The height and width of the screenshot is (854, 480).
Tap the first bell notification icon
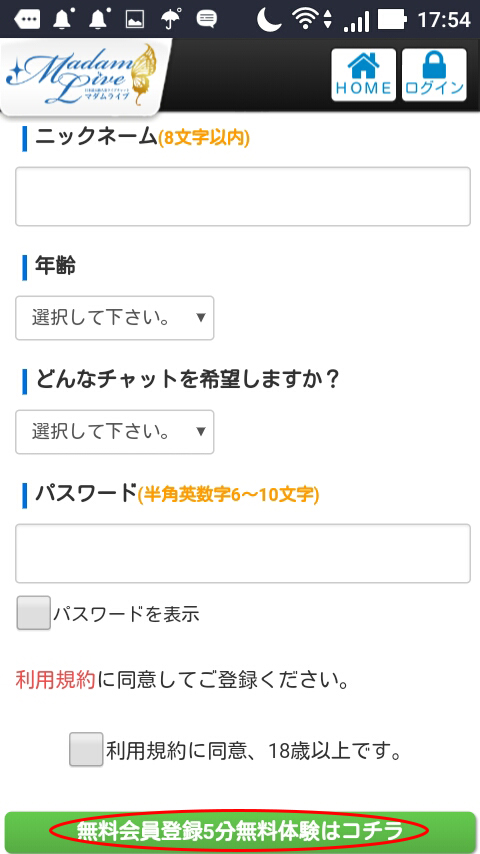(63, 20)
